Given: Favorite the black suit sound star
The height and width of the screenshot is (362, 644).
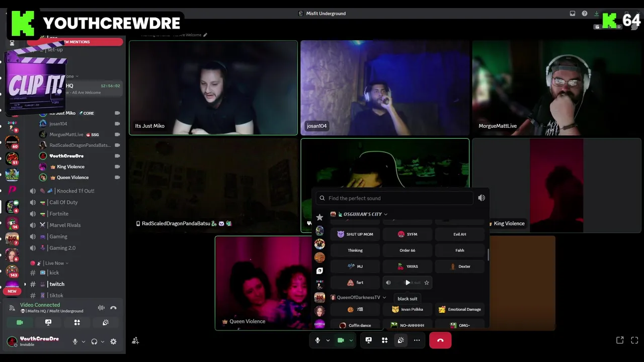Looking at the screenshot, I should (427, 283).
